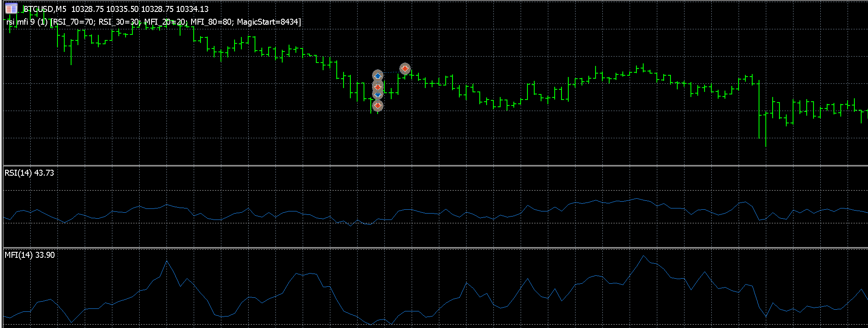Open the chart table icon beside BTCUSD,M5
This screenshot has height=328, width=868.
pos(11,9)
